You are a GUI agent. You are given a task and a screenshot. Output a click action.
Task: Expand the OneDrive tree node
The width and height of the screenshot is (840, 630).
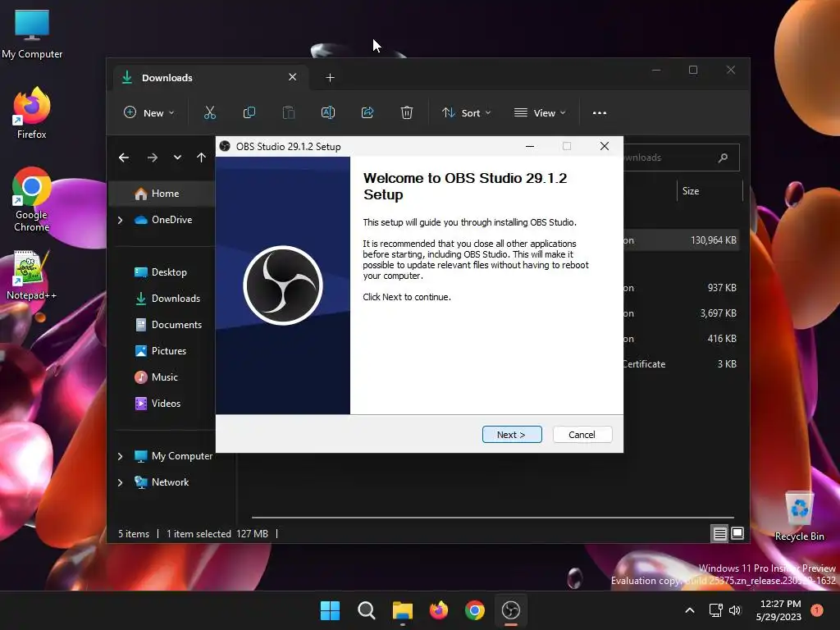(x=120, y=220)
